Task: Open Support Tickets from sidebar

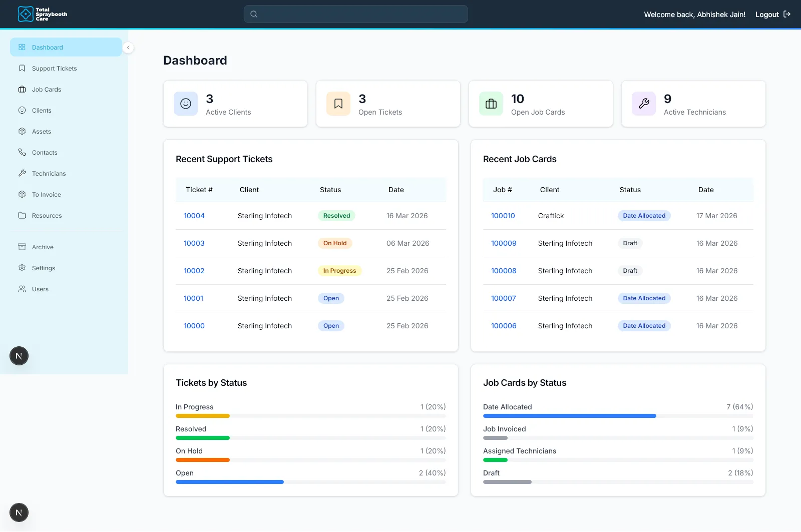Action: click(x=54, y=69)
